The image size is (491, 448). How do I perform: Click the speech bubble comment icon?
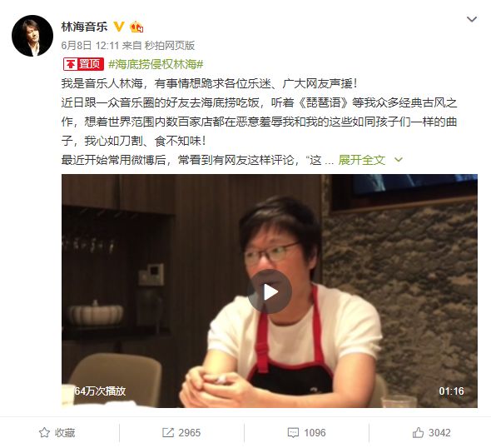point(293,433)
